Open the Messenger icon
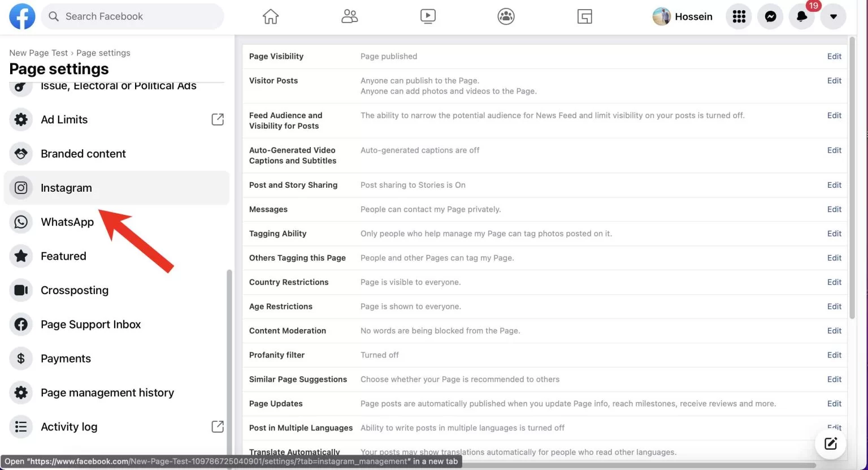 pos(770,17)
